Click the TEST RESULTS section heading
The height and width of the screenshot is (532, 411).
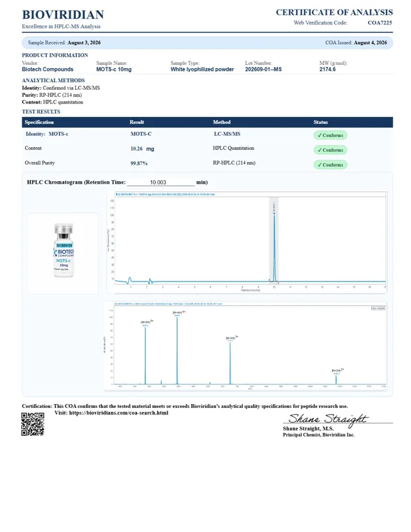point(41,112)
